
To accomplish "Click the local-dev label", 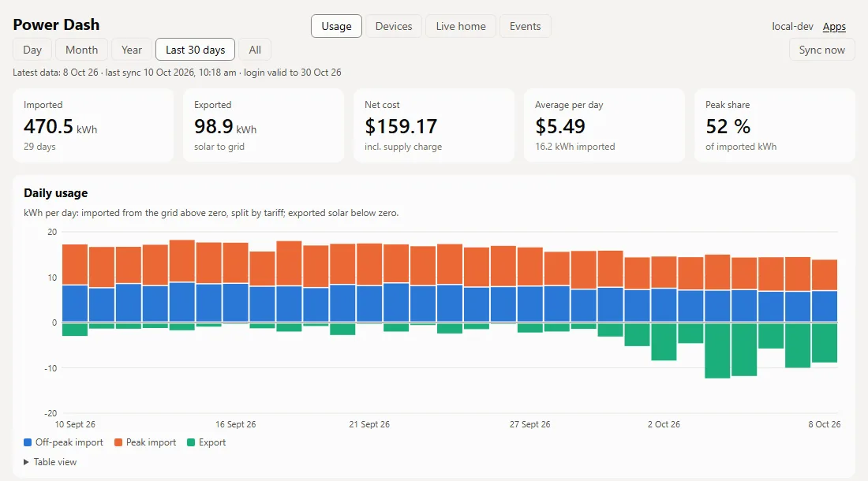I will tap(792, 27).
